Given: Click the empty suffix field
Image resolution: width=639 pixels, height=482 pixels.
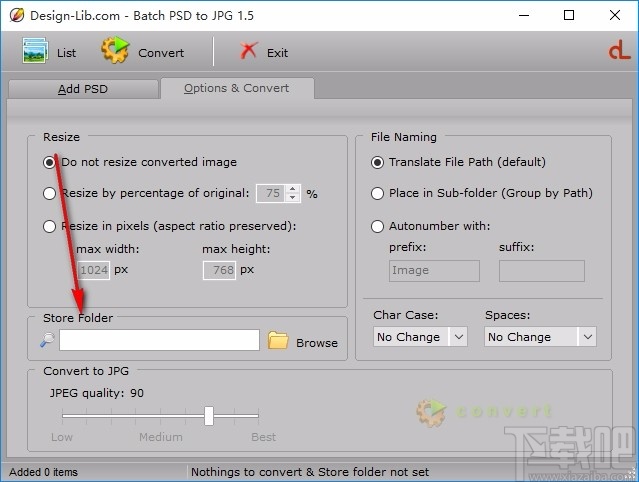Looking at the screenshot, I should [x=542, y=271].
